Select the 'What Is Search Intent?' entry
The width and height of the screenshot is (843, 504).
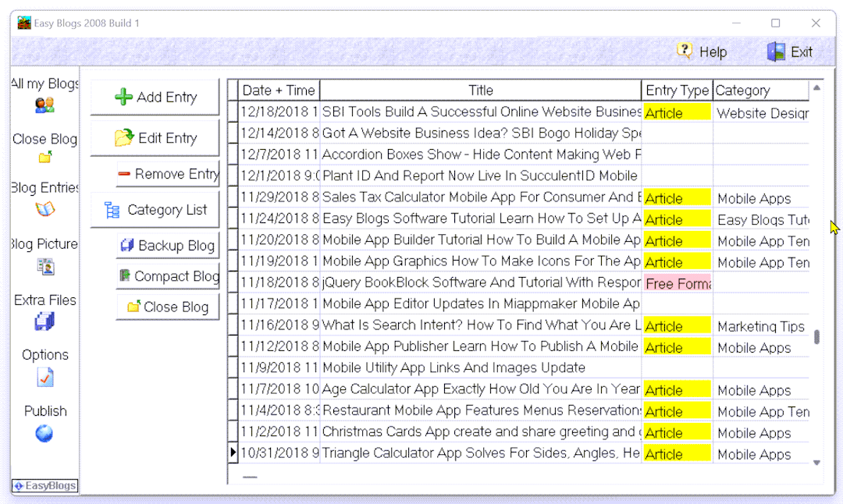pyautogui.click(x=481, y=325)
